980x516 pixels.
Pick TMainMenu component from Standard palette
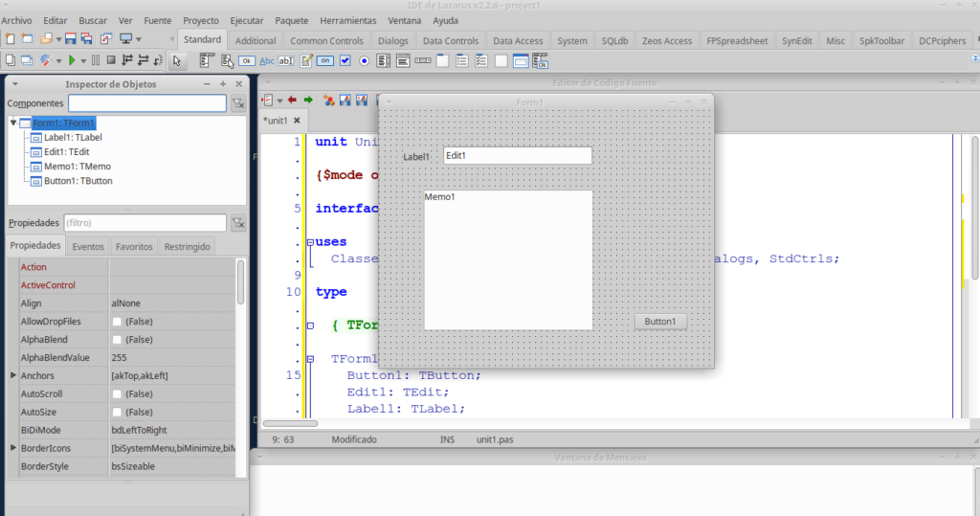click(207, 61)
